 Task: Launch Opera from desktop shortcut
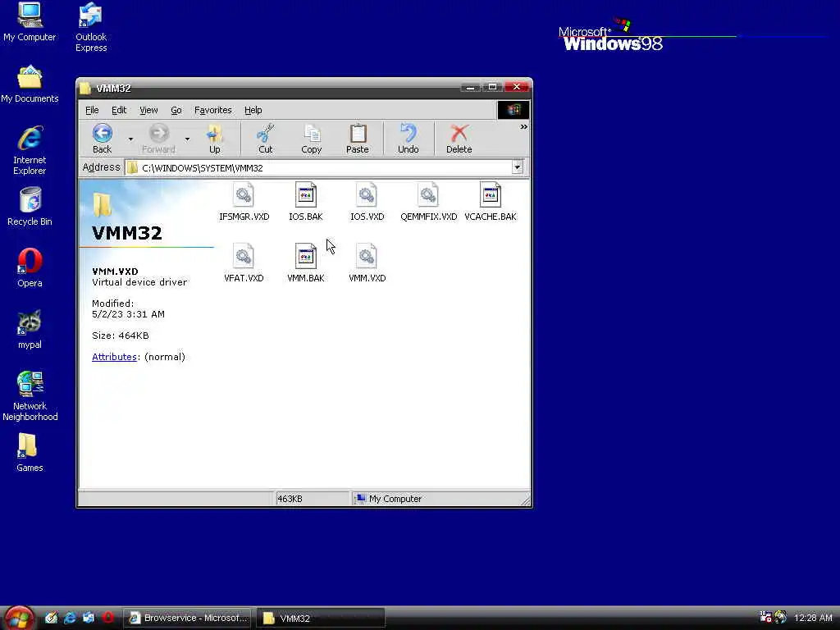click(x=30, y=268)
